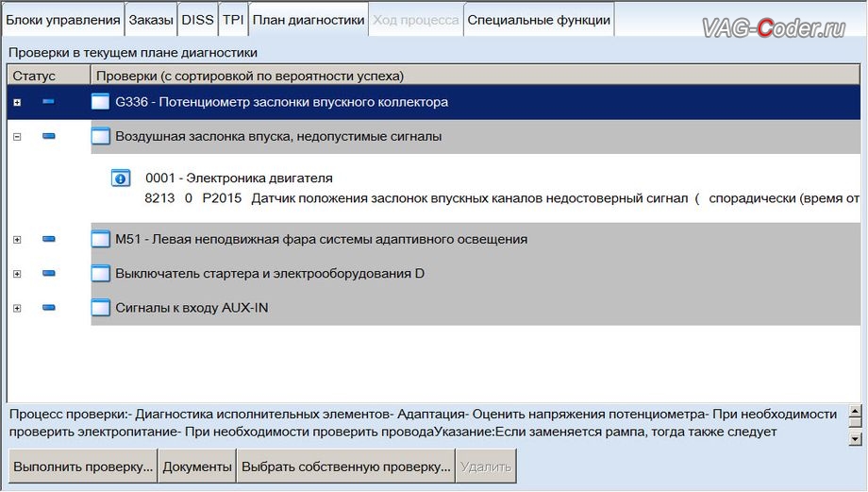Click the window icon beside Сигналы к входу AUX-IN
The width and height of the screenshot is (868, 492).
100,308
